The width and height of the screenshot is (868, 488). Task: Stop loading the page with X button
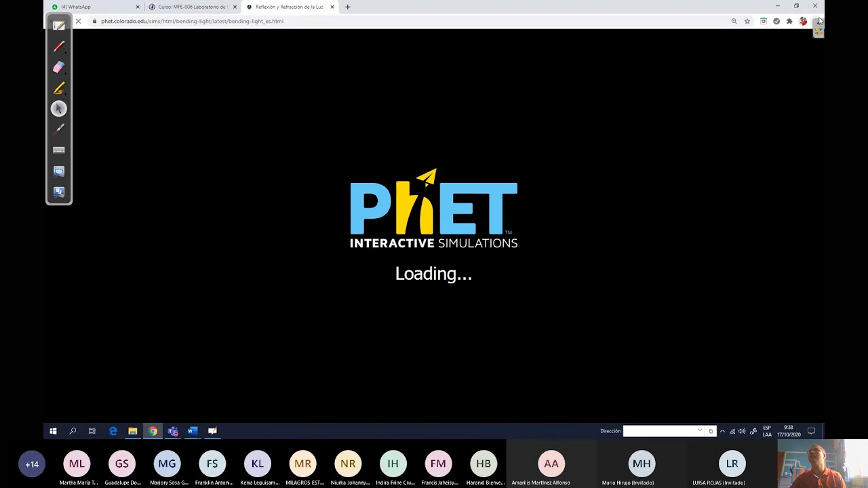pos(78,21)
